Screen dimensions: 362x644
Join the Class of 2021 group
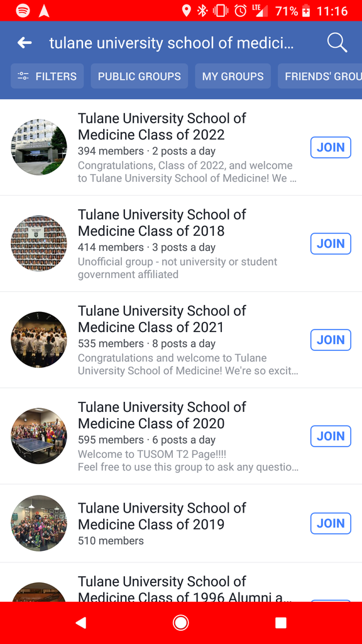(331, 340)
